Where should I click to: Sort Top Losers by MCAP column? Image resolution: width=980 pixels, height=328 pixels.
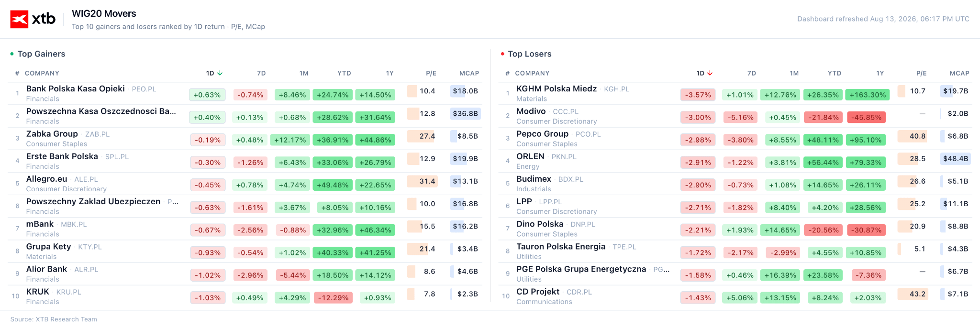pyautogui.click(x=959, y=73)
